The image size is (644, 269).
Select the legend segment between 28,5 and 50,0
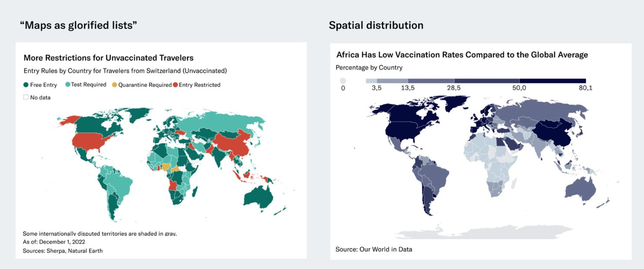(x=487, y=81)
